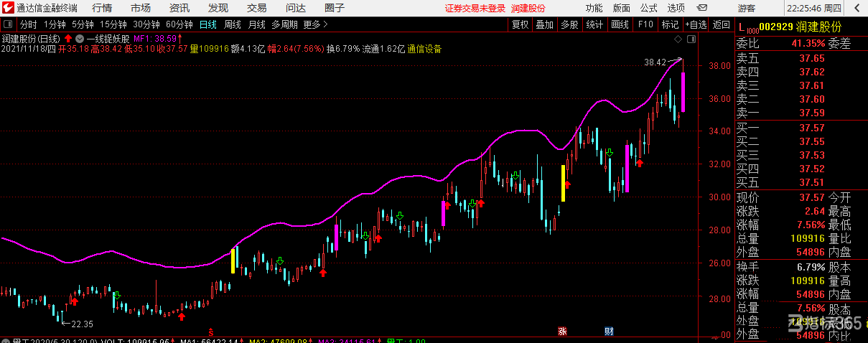Click the red 润建股份 title link
868x343 pixels.
click(528, 9)
